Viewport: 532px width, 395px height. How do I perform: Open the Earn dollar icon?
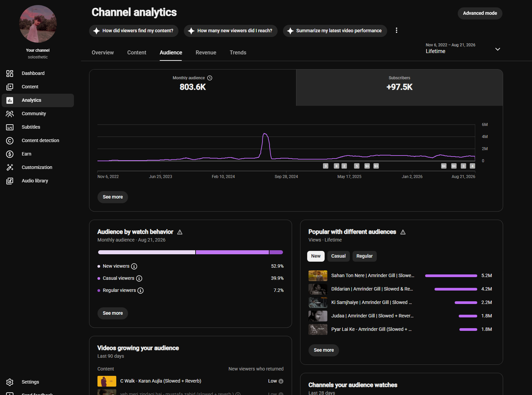pos(10,154)
